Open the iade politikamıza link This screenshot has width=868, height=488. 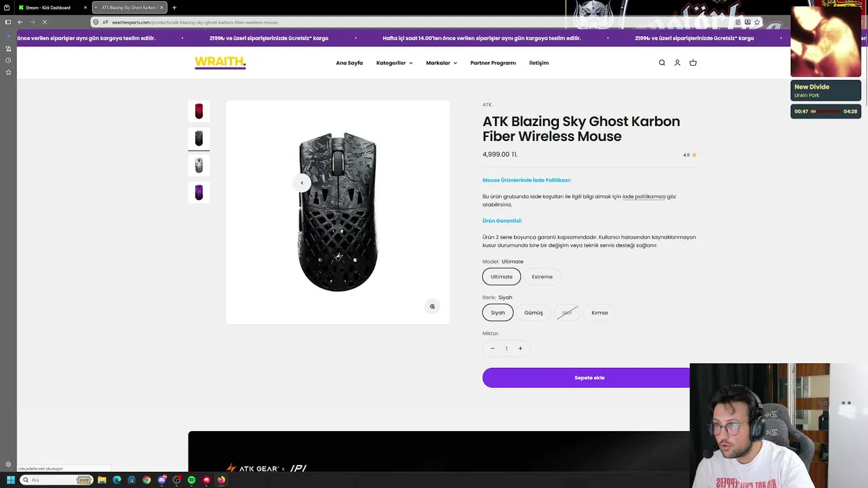(x=644, y=197)
